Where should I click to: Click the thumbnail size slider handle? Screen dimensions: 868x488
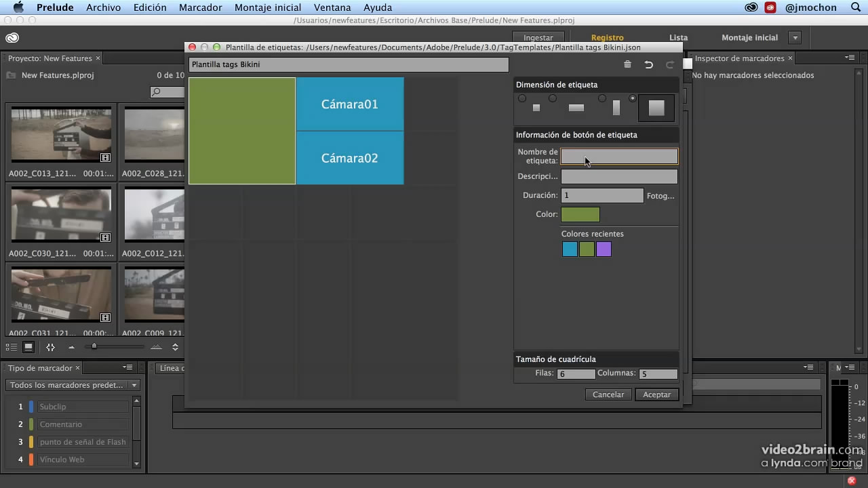point(94,346)
